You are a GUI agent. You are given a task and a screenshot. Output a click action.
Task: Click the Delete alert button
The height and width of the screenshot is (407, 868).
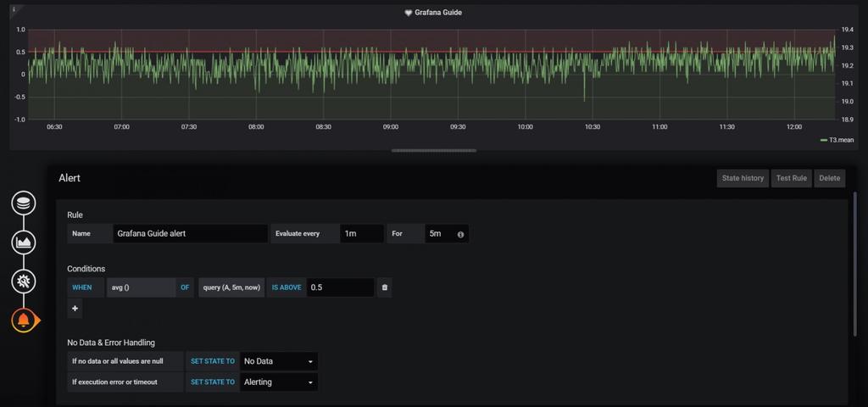pyautogui.click(x=829, y=178)
